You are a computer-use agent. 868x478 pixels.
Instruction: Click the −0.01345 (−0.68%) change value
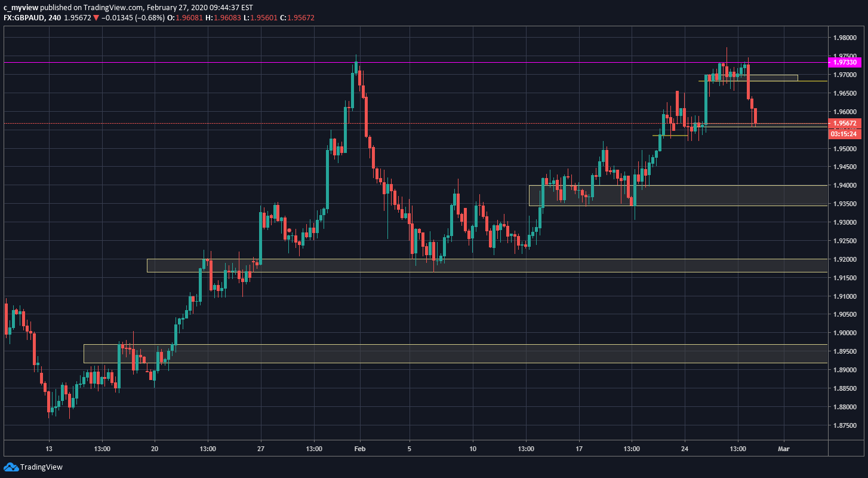133,18
